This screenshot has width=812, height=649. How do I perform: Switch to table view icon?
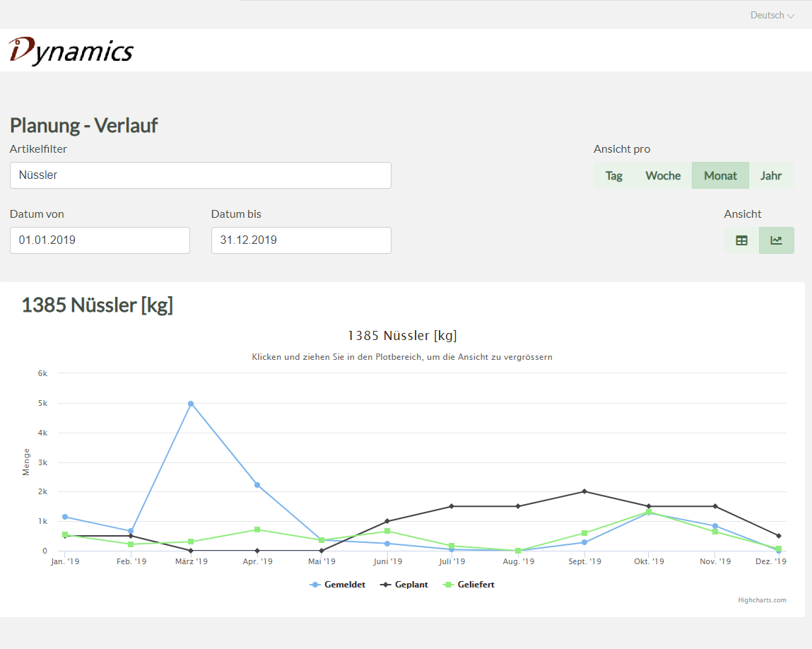[x=741, y=240]
